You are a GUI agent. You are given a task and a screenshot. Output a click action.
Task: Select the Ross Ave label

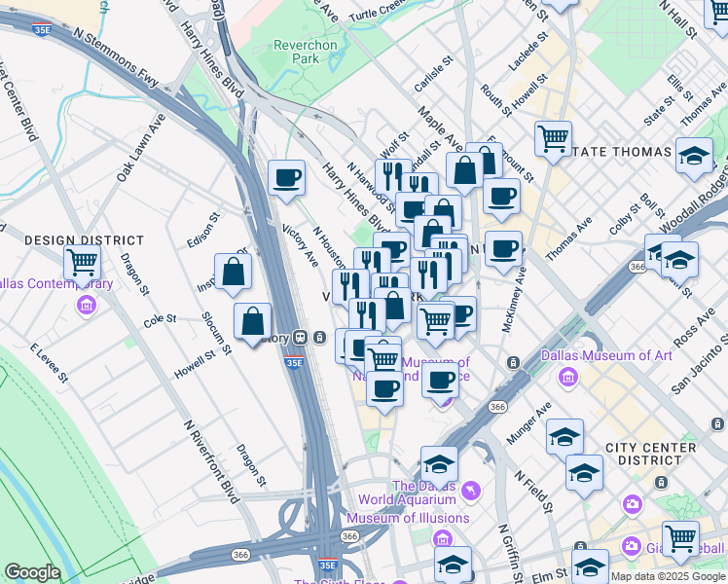(x=695, y=328)
